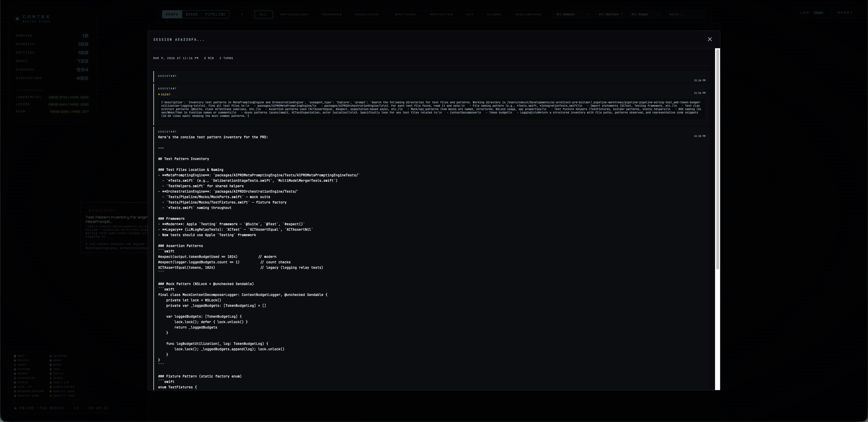Select the QUALITY ≥60% legend entry

pyautogui.click(x=62, y=391)
